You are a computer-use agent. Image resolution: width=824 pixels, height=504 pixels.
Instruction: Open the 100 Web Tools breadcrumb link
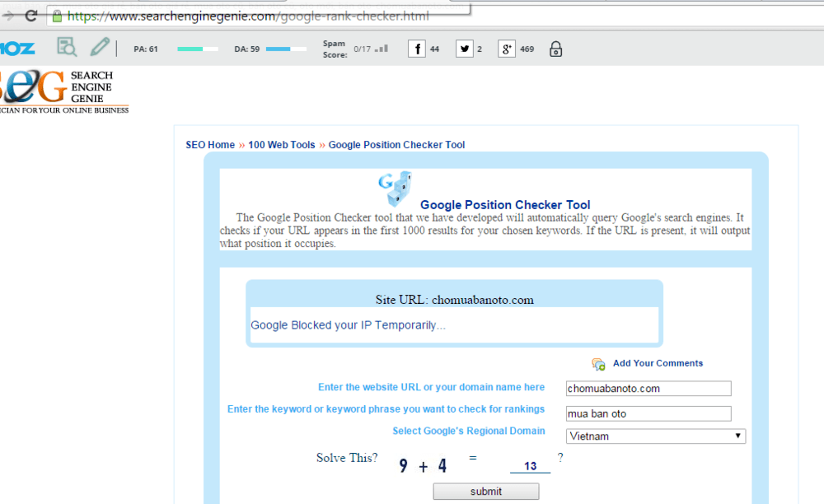[x=282, y=145]
